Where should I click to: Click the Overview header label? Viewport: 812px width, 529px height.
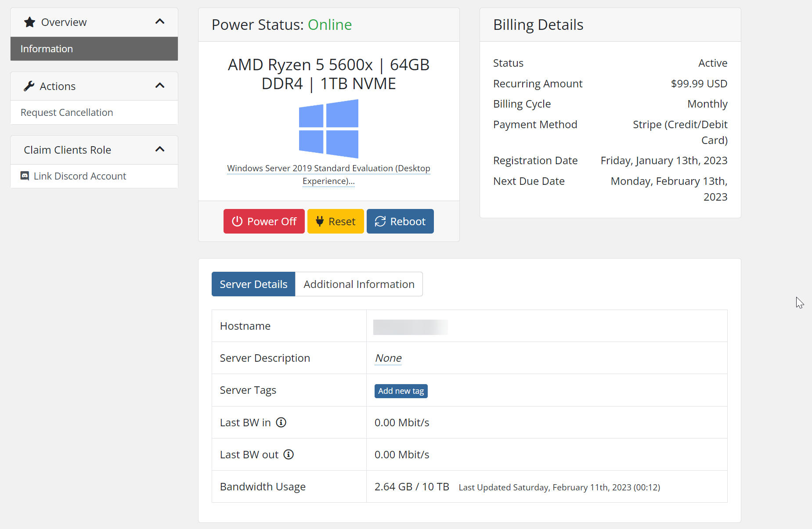click(64, 22)
